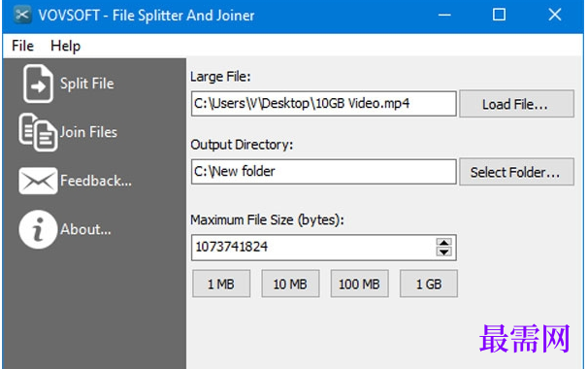Open the File menu
588x369 pixels.
22,46
